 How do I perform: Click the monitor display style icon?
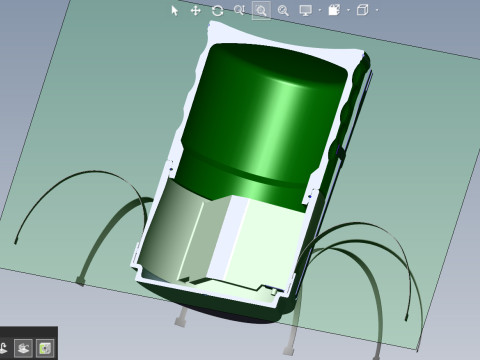pos(306,11)
